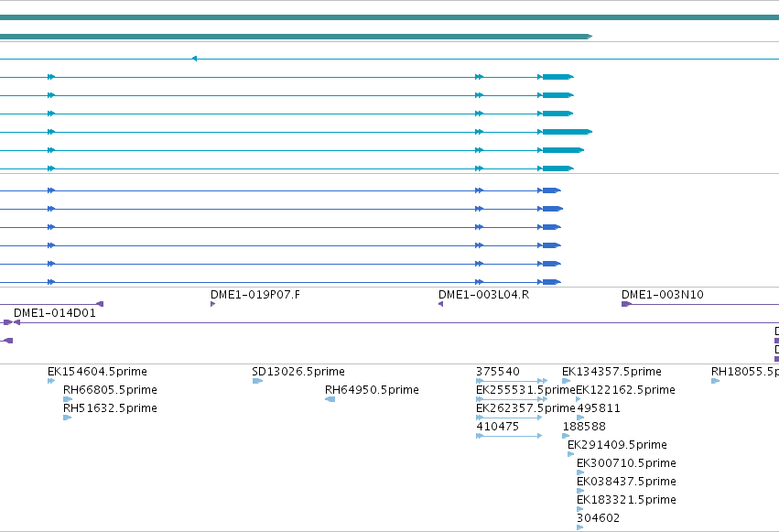Click the DME1-003N10 purple block marker
The width and height of the screenshot is (779, 532).
626,304
